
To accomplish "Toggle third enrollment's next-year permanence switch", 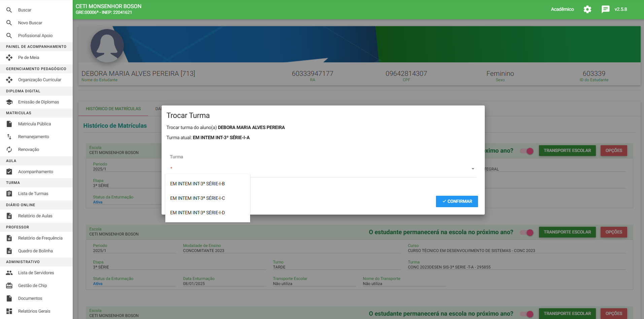I will (527, 314).
